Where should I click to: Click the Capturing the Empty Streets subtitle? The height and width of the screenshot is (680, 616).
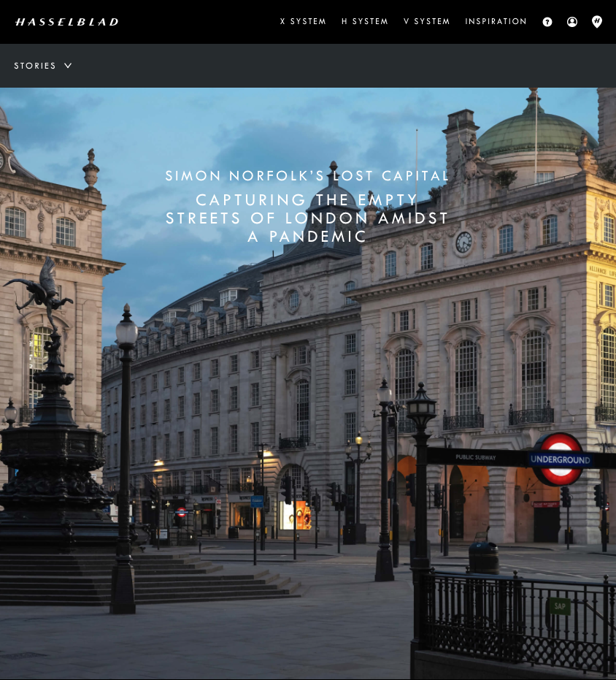[307, 218]
